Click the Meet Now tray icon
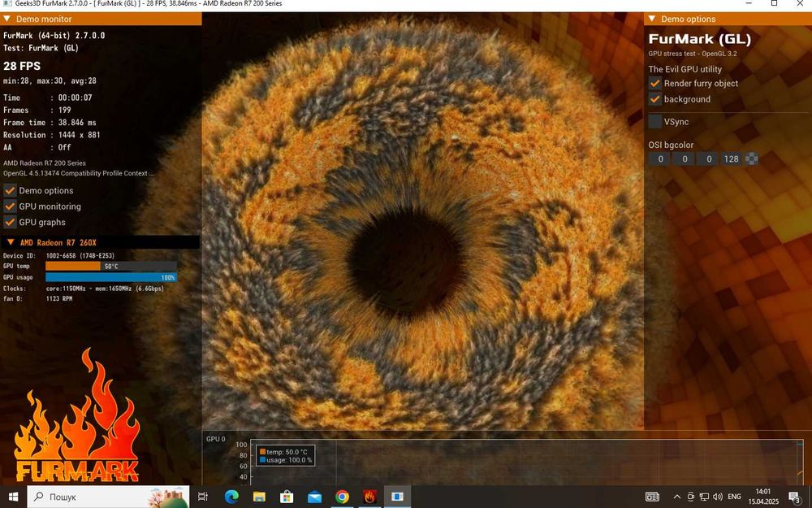 pos(691,497)
